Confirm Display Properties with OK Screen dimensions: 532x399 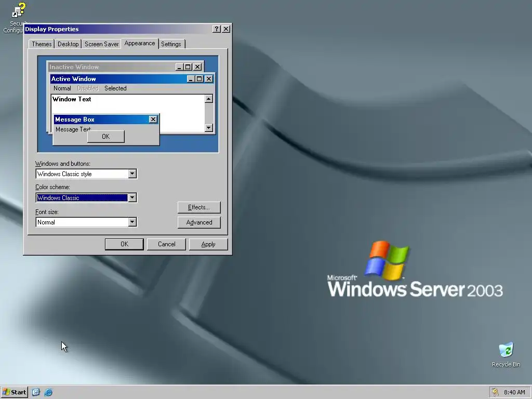[x=124, y=244]
